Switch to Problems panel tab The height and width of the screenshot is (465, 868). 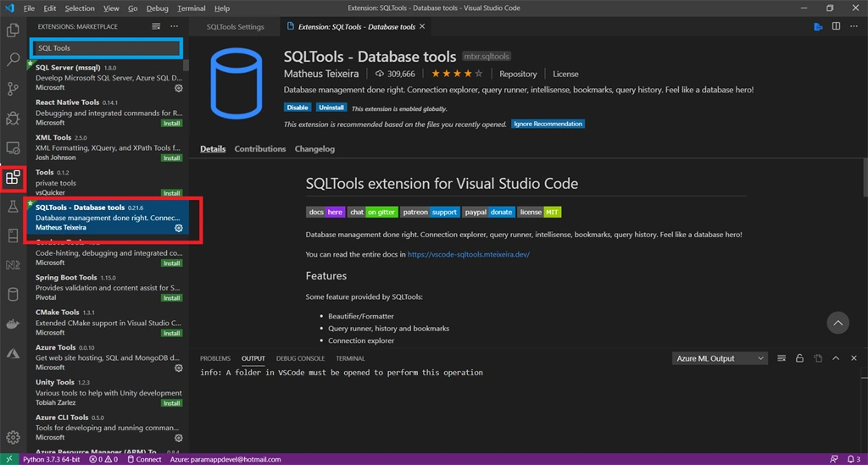pos(214,358)
